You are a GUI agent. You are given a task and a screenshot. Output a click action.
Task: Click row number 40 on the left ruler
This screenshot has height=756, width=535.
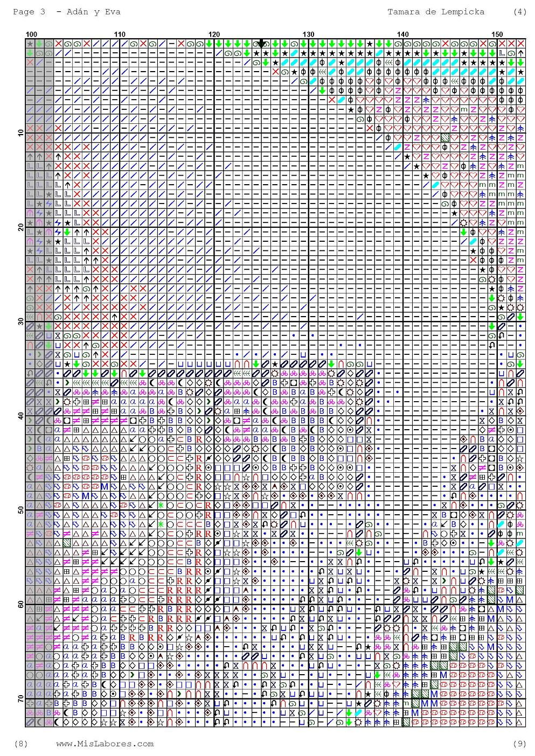point(20,416)
